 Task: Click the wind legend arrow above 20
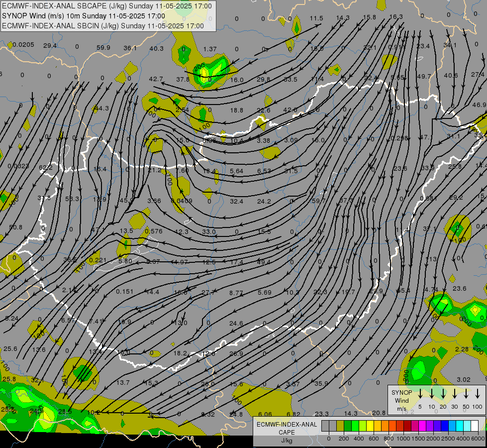[443, 394]
